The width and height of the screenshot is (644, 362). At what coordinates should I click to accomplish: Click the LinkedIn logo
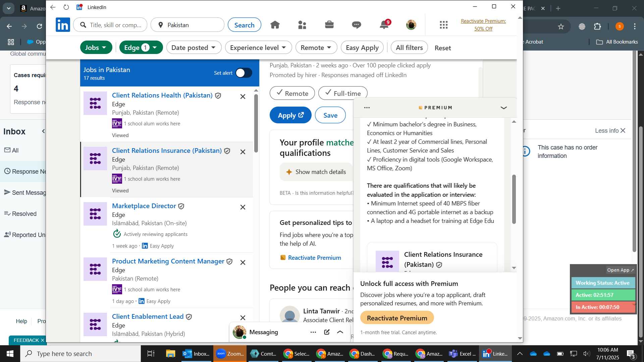tap(63, 25)
